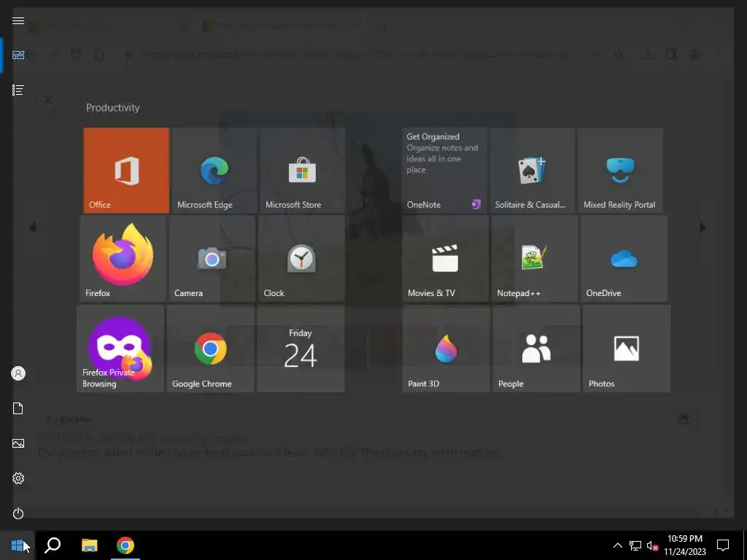Click the muted volume tray icon
Viewport: 747px width, 560px height.
pyautogui.click(x=652, y=545)
